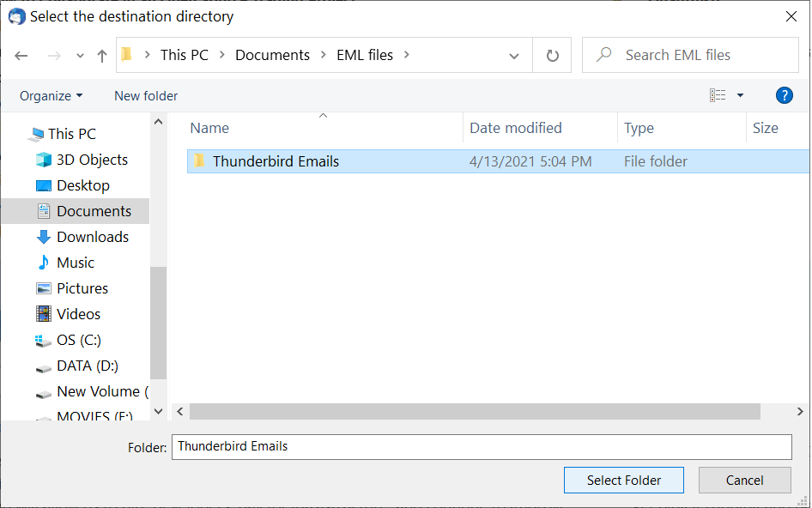Expand the address bar history dropdown
The image size is (812, 508).
click(514, 56)
